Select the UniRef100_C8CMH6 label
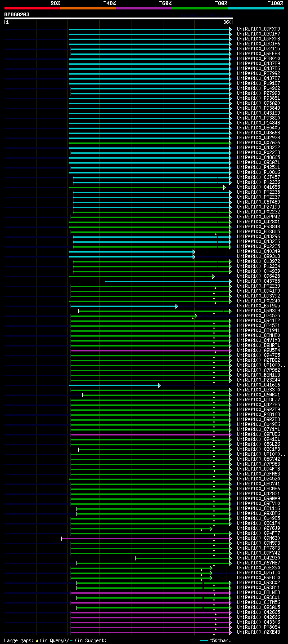Viewport: 288px width, 644px height. [259, 489]
